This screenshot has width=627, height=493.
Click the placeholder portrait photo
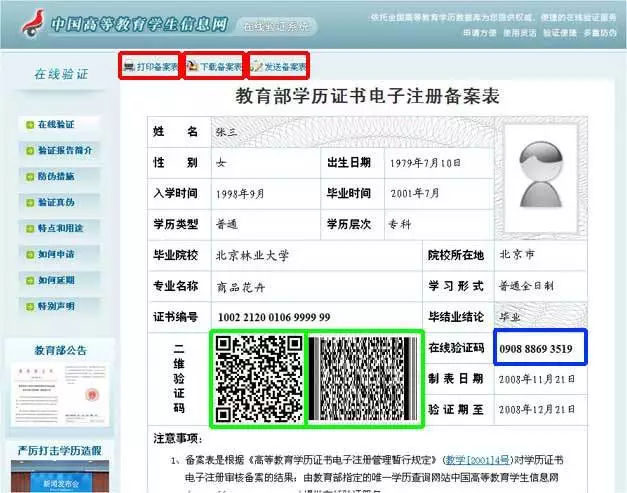pyautogui.click(x=541, y=176)
